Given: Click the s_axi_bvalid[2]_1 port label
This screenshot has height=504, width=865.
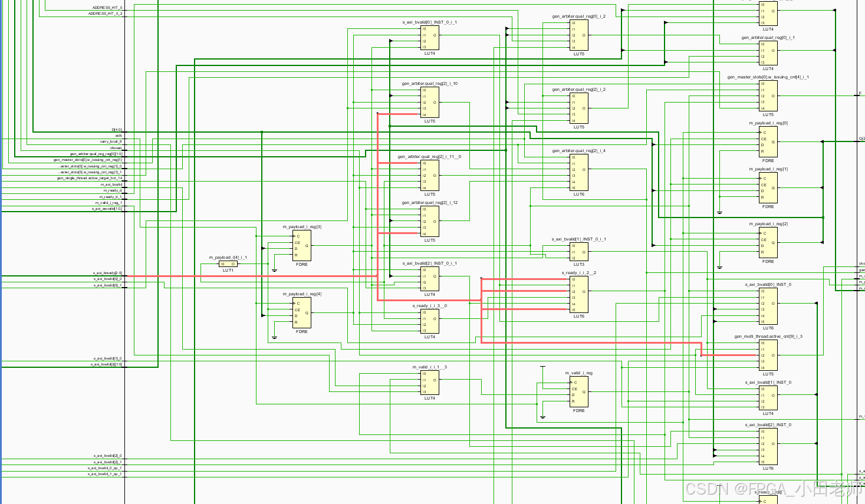Looking at the screenshot, I should [108, 462].
